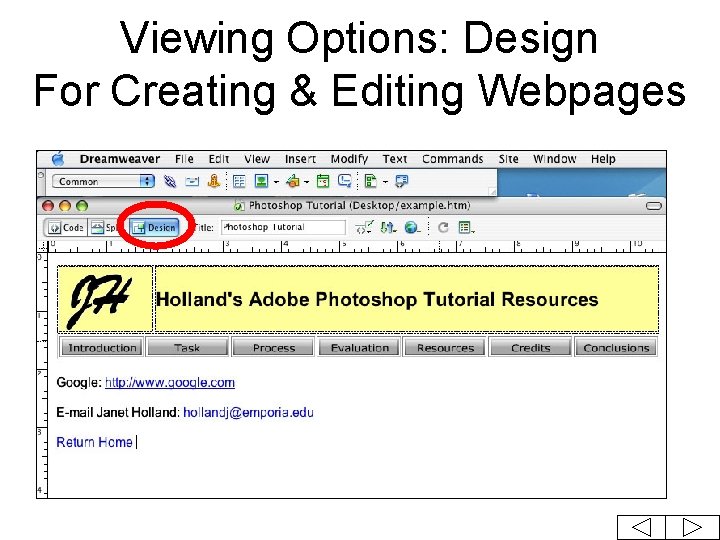This screenshot has height=540, width=720.
Task: Expand the Images dropdown arrow
Action: tap(276, 182)
